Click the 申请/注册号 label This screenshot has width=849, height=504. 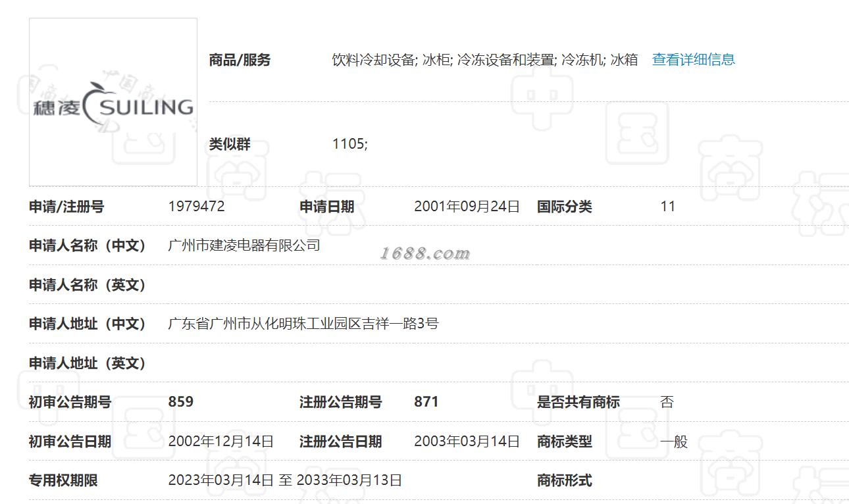[x=66, y=207]
